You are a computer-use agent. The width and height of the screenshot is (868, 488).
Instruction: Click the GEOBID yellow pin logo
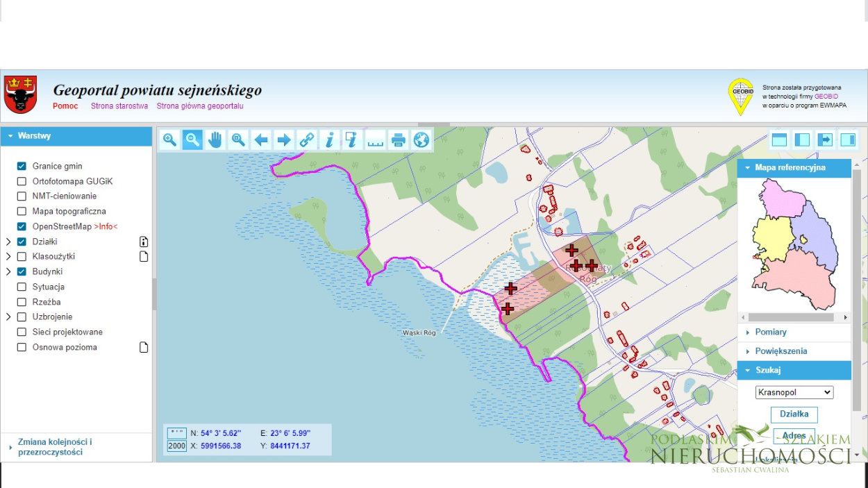pyautogui.click(x=741, y=96)
